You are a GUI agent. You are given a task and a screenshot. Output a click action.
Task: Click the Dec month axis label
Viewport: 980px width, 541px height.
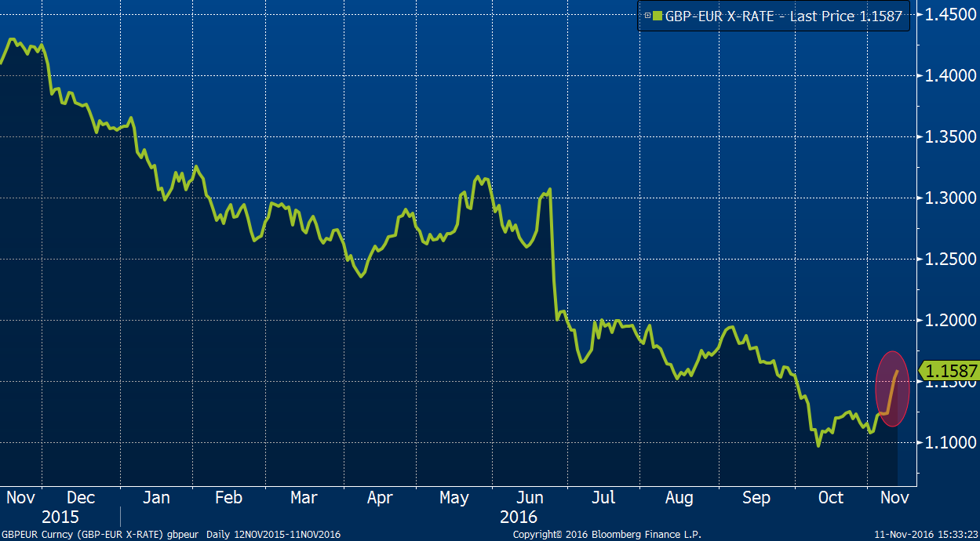(x=81, y=498)
